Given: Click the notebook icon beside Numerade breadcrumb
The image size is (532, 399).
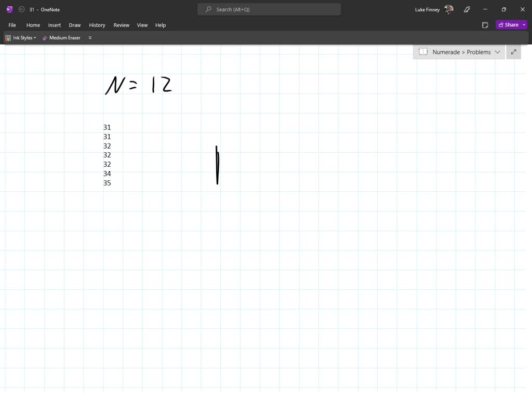Looking at the screenshot, I should [423, 51].
